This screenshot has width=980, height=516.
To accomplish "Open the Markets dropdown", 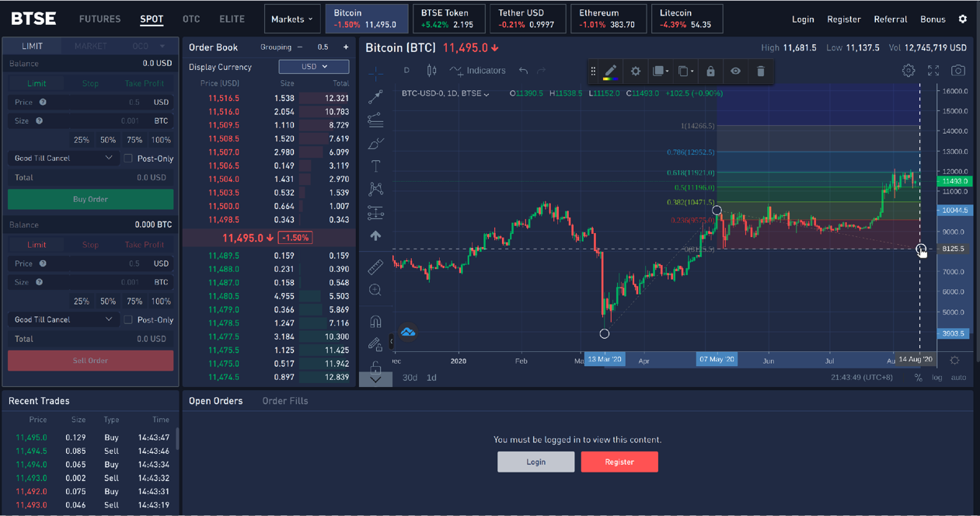I will coord(292,19).
